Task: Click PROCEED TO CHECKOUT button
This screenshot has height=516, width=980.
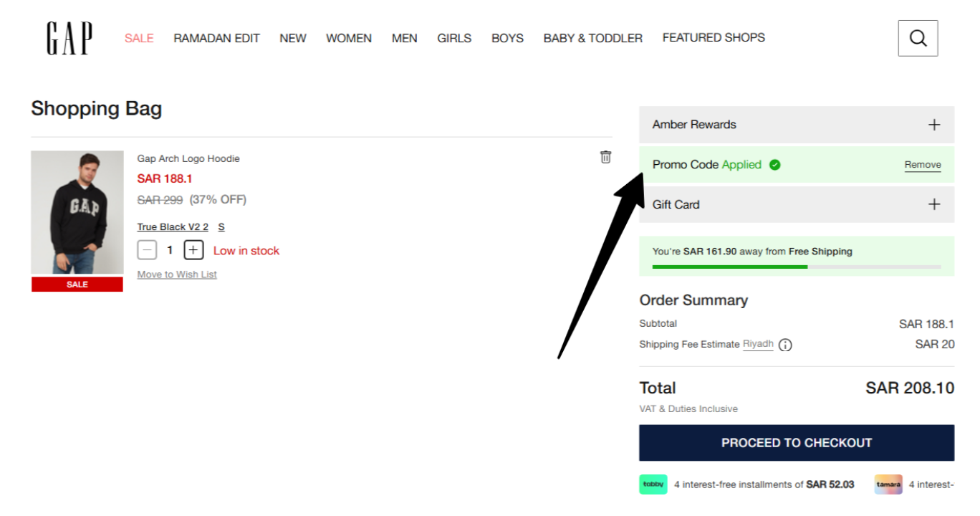Action: 797,443
